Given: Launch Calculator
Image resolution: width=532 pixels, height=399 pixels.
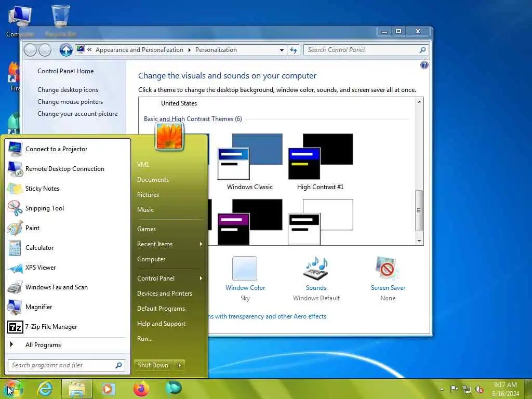Looking at the screenshot, I should pos(67,248).
